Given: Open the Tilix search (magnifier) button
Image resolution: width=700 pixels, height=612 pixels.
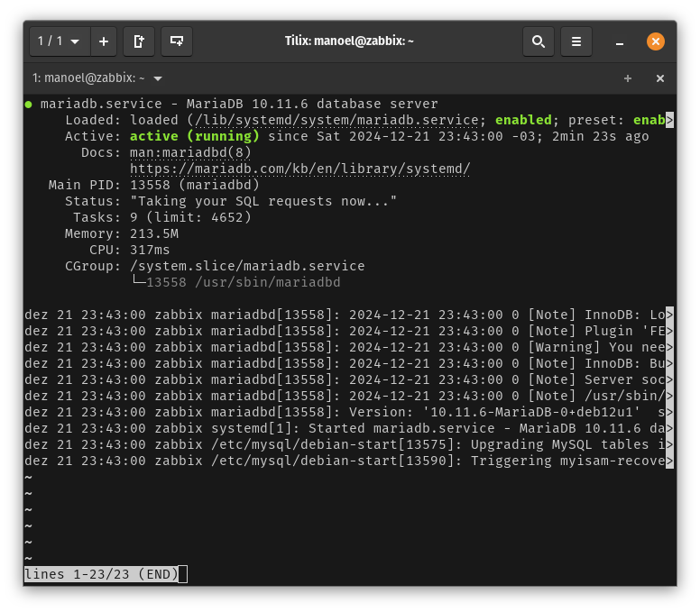Looking at the screenshot, I should 539,41.
